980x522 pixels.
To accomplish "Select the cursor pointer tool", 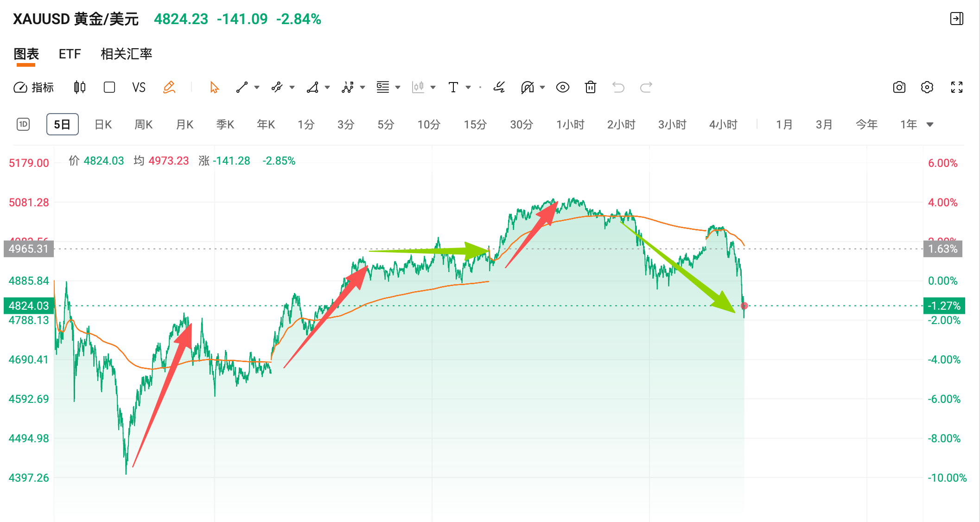I will click(214, 87).
